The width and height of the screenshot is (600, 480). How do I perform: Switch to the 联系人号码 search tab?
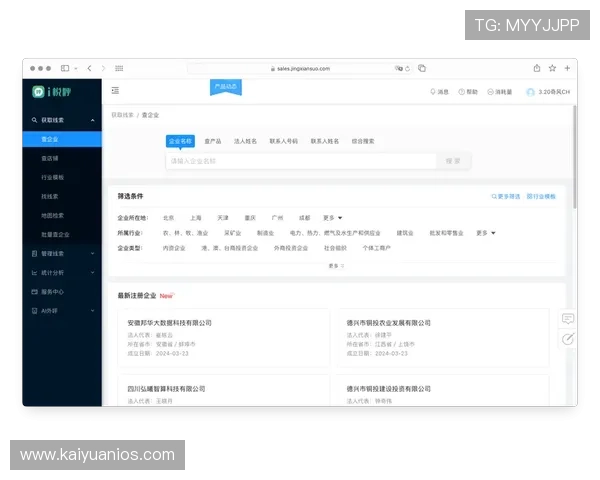(x=284, y=141)
